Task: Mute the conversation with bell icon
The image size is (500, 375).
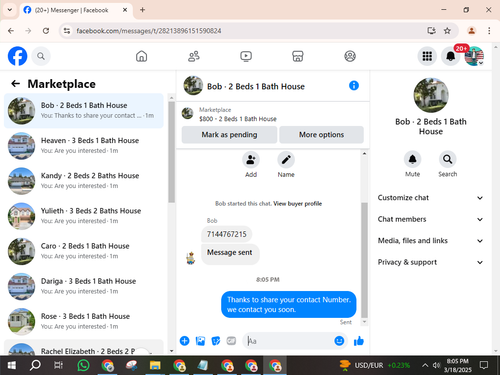Action: coord(412,159)
